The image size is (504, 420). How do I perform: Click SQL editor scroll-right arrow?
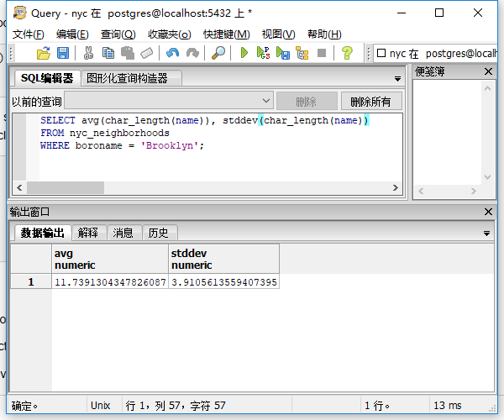point(396,187)
